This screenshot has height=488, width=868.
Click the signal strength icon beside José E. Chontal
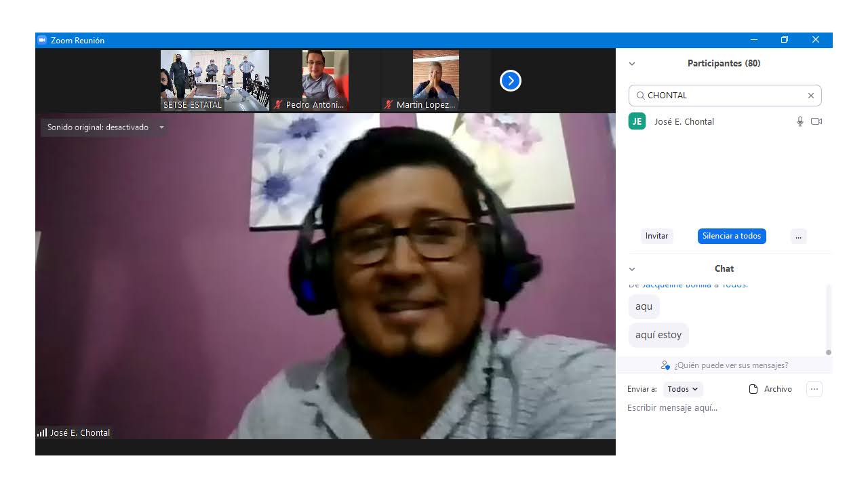tap(42, 432)
